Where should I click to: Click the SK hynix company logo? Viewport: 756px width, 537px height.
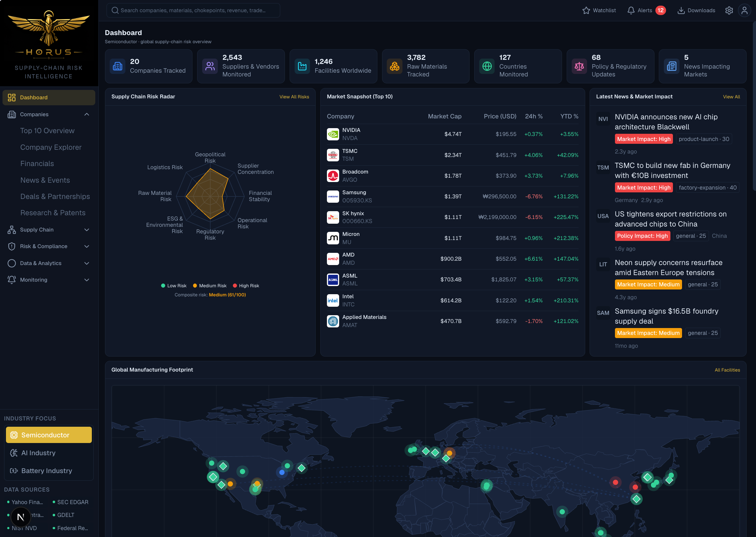tap(333, 217)
